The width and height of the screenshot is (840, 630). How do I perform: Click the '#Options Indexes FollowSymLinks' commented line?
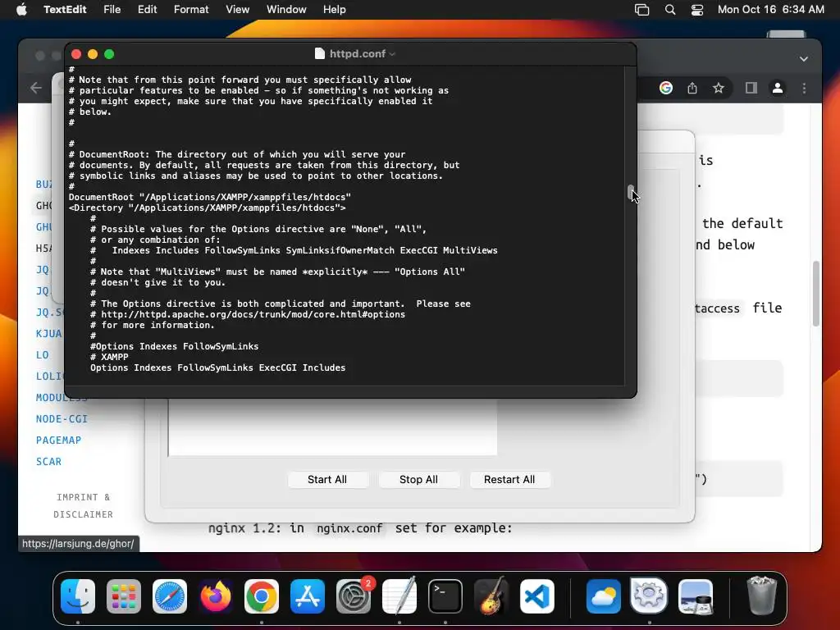click(174, 347)
